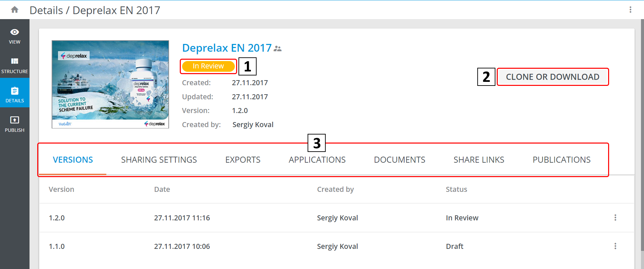644x269 pixels.
Task: Open the Publish section in the sidebar
Action: (14, 124)
